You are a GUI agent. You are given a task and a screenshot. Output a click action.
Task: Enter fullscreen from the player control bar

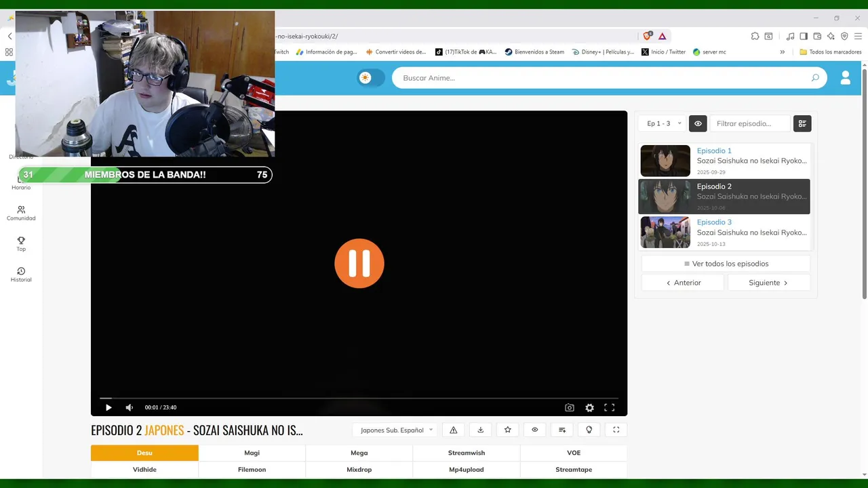[610, 407]
